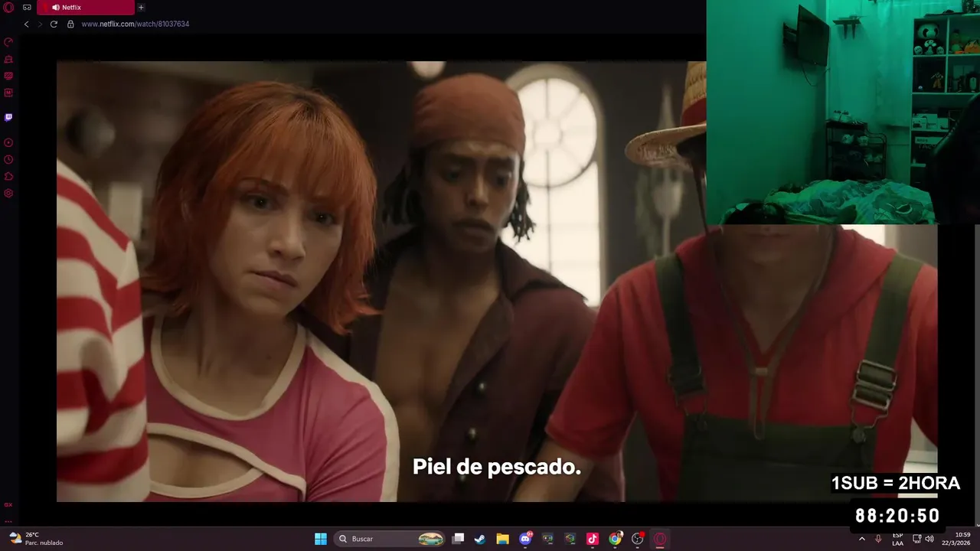The width and height of the screenshot is (980, 551).
Task: Open the GX Corner gamepad icon
Action: [x=27, y=7]
